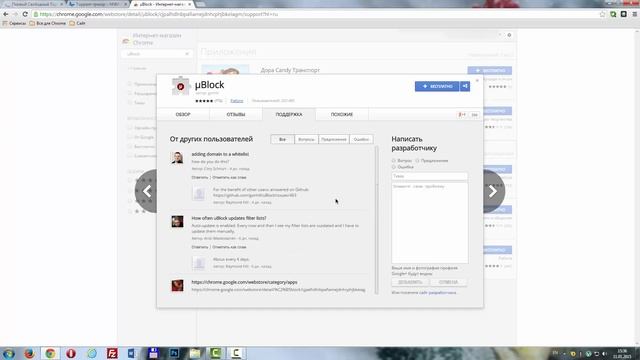Open the 'adding domain to a whitelist' post

[x=220, y=154]
